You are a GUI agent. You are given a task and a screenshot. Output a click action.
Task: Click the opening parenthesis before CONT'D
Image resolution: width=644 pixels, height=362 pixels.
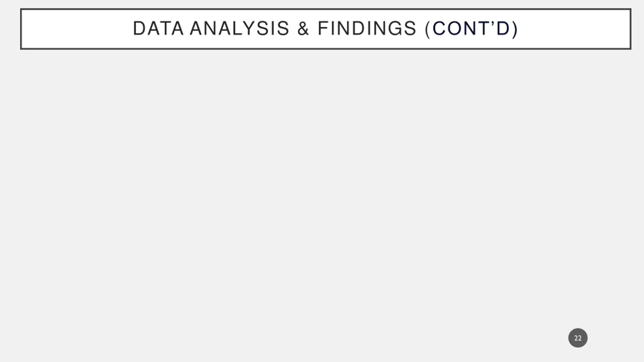427,29
